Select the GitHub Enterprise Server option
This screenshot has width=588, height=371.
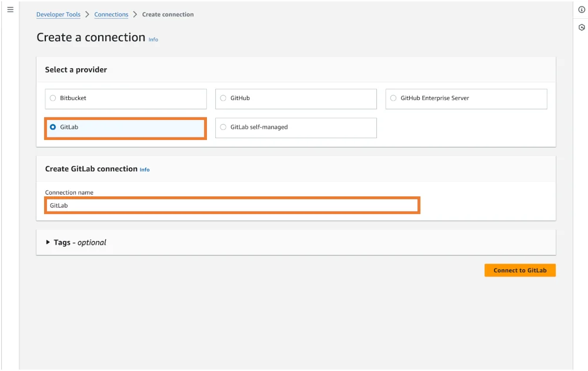[393, 98]
